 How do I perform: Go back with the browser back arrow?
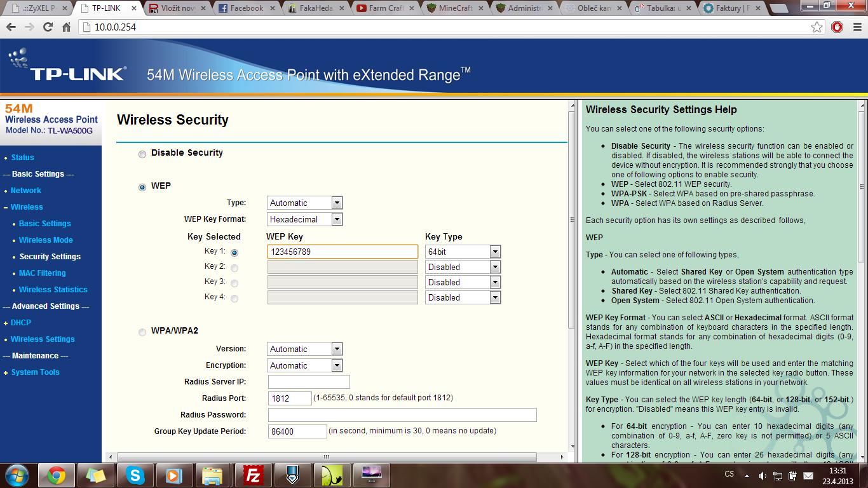click(x=11, y=27)
